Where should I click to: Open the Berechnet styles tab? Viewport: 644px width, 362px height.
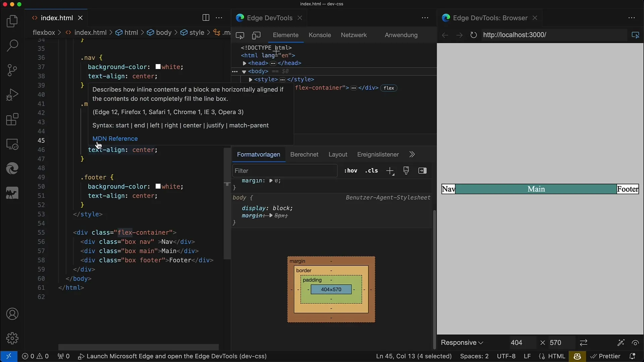point(304,155)
